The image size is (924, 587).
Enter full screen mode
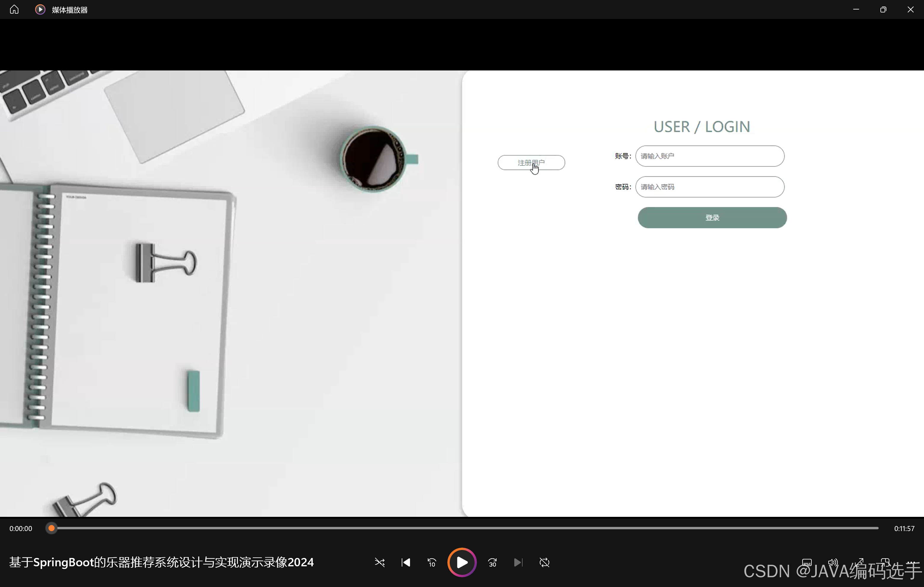point(859,562)
